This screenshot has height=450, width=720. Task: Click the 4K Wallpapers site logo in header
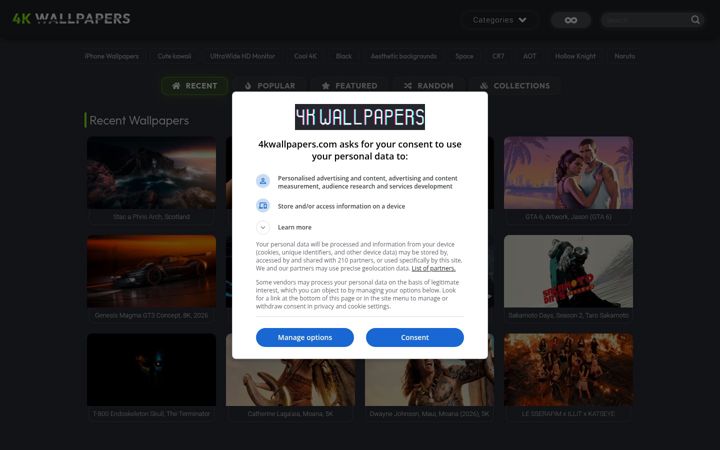pos(71,18)
